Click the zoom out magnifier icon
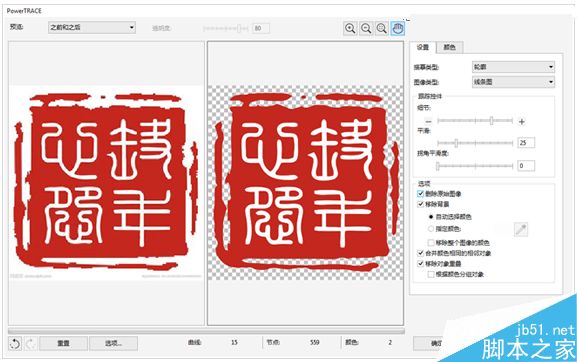This screenshot has width=577, height=362. (366, 28)
